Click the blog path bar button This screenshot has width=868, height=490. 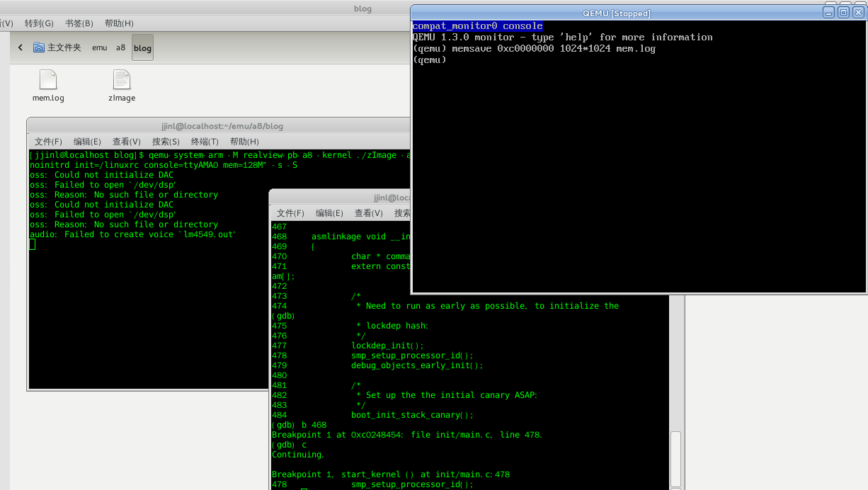point(142,47)
